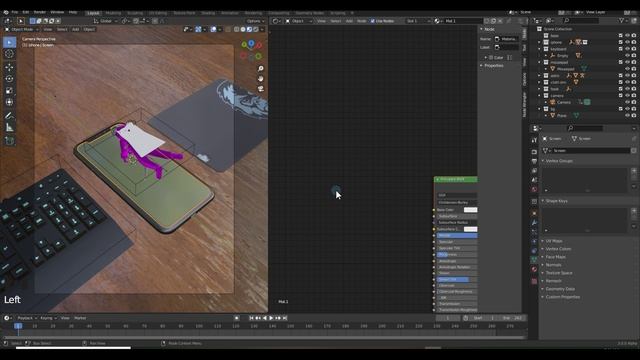This screenshot has height=360, width=640.
Task: Click the viewport pan hand icon
Action: click(x=260, y=78)
